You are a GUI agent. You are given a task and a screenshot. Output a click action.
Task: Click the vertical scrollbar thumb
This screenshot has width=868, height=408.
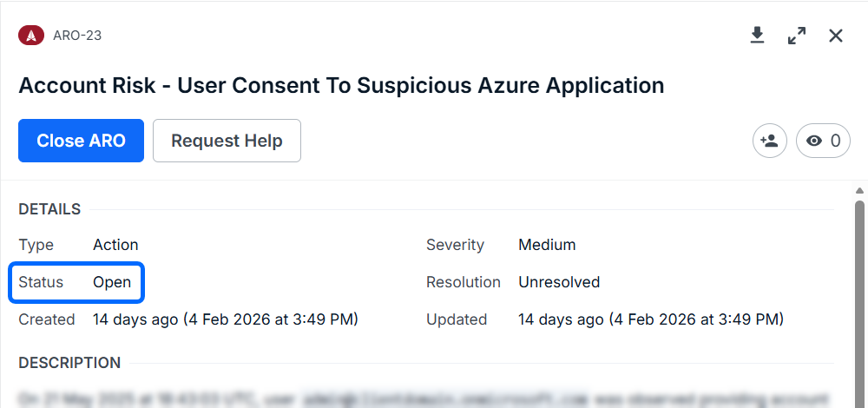860,295
